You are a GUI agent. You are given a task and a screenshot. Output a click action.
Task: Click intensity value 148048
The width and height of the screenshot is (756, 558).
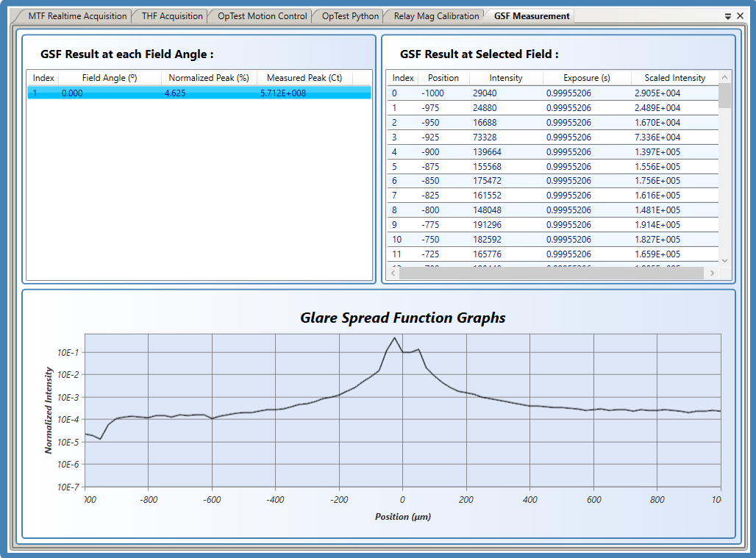487,210
